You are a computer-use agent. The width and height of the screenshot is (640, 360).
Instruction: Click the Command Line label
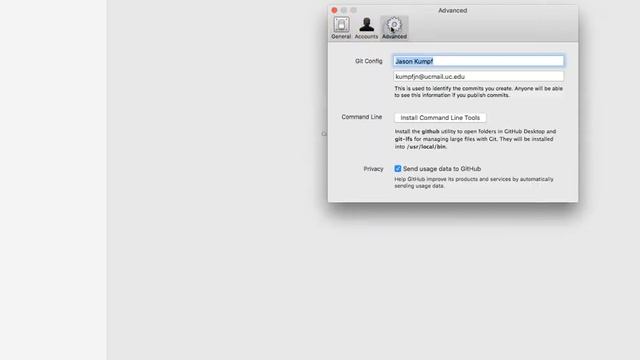click(x=362, y=117)
